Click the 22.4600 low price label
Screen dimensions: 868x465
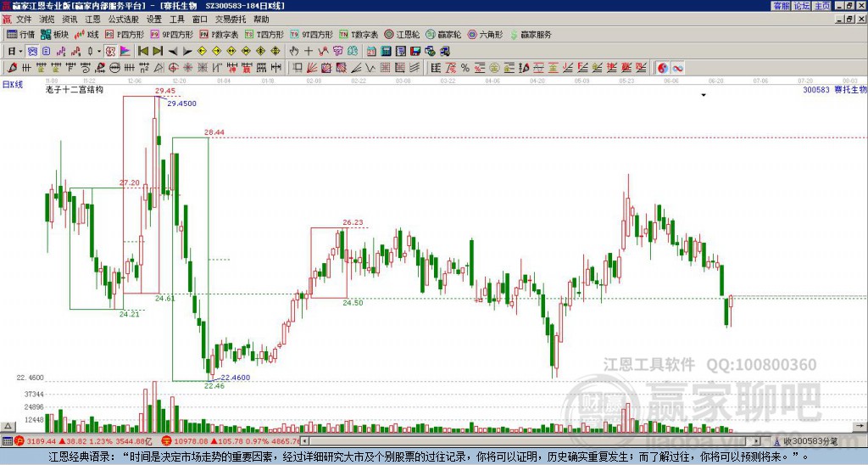[x=236, y=378]
